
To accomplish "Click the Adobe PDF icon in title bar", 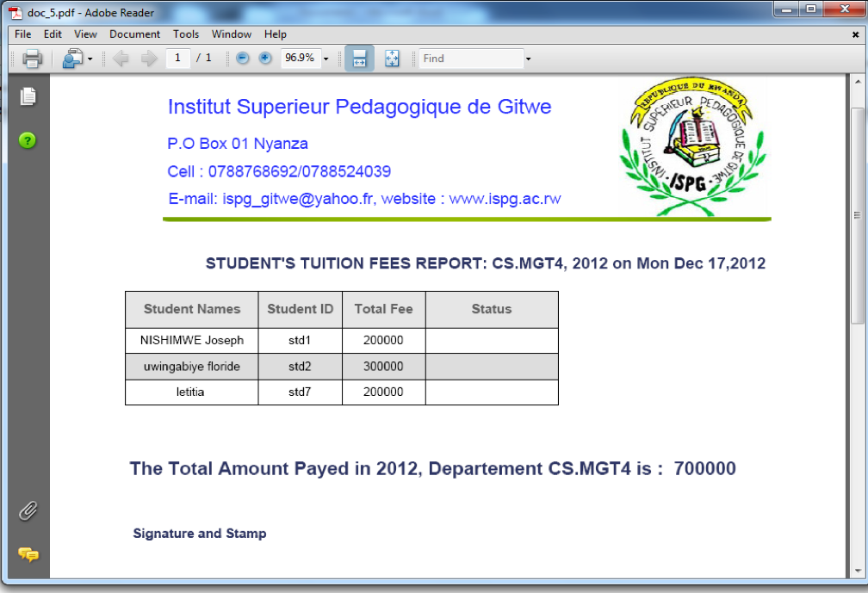I will (x=15, y=12).
